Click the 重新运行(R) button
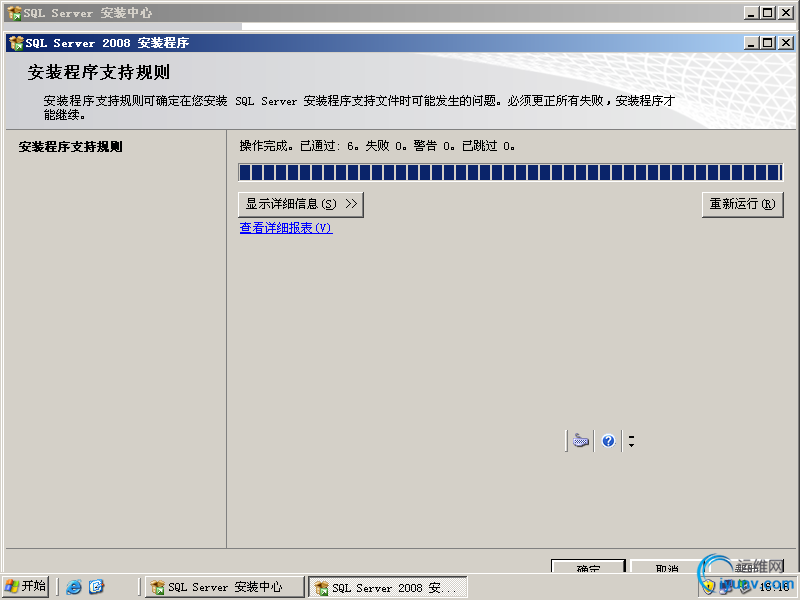The image size is (800, 600). click(742, 205)
